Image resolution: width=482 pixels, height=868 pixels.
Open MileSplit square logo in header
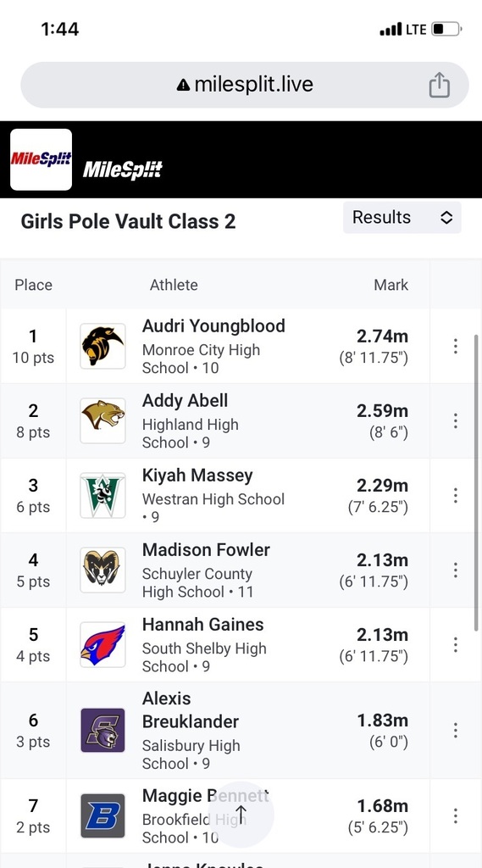click(x=41, y=159)
